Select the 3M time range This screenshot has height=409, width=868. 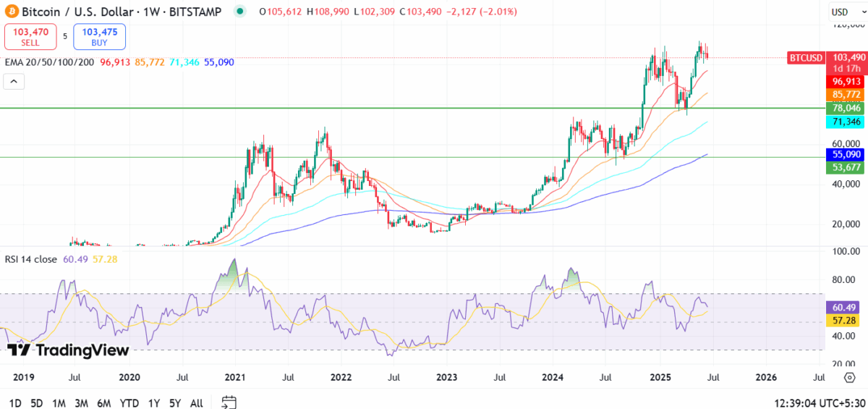pos(82,402)
